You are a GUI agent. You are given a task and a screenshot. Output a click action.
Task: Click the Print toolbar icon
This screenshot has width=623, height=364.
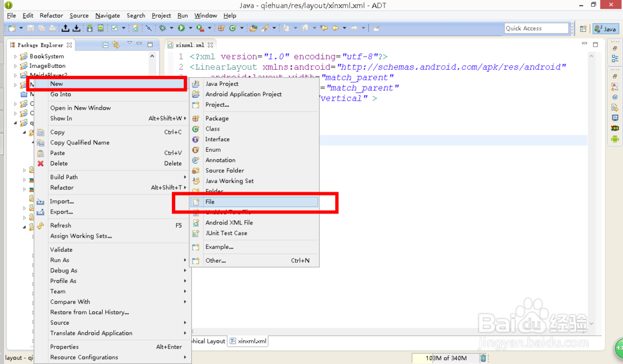[x=52, y=28]
